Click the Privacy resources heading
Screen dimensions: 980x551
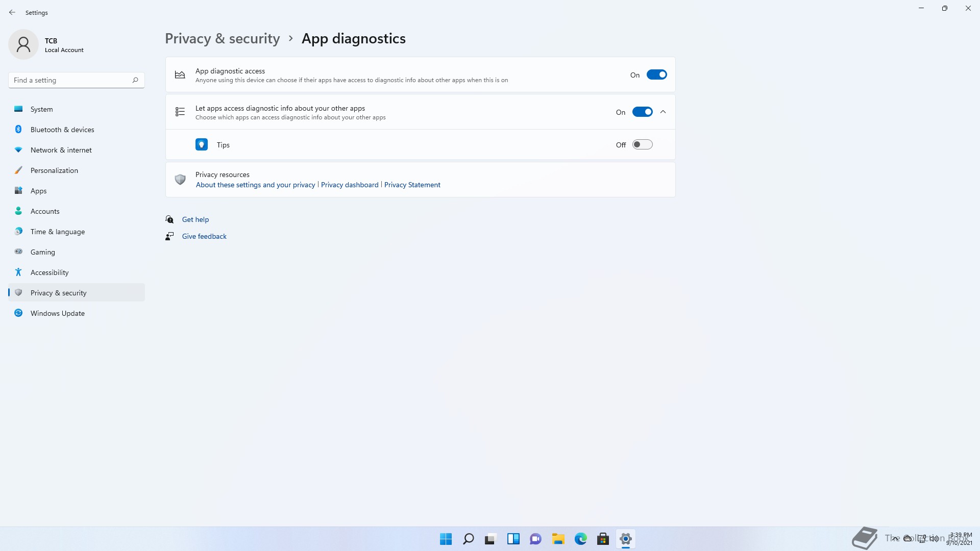pyautogui.click(x=222, y=174)
